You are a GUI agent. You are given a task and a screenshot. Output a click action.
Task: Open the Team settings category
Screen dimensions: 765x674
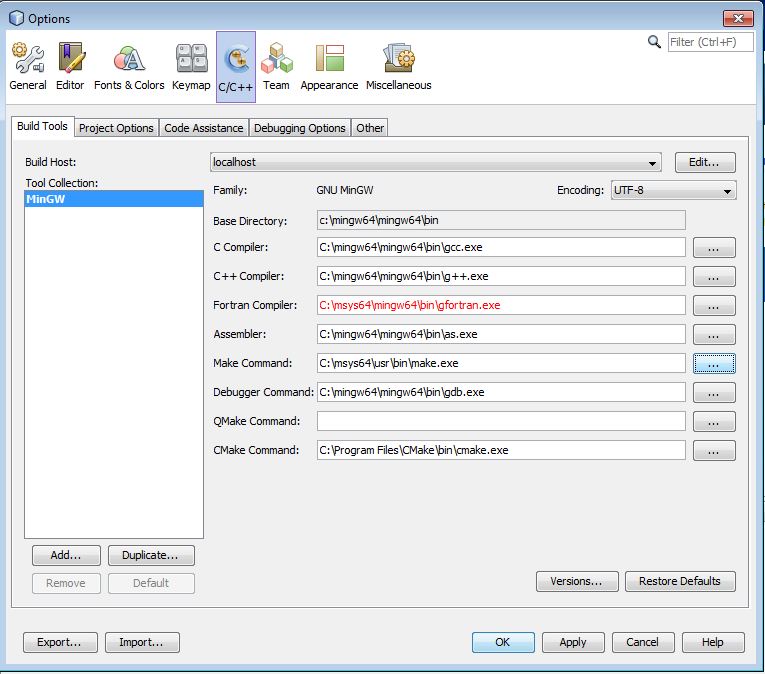click(x=276, y=67)
